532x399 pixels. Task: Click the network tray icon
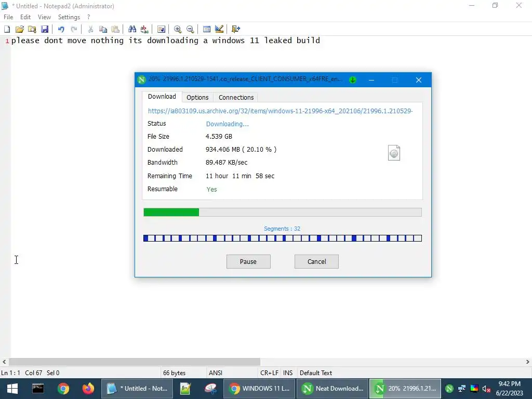click(462, 389)
